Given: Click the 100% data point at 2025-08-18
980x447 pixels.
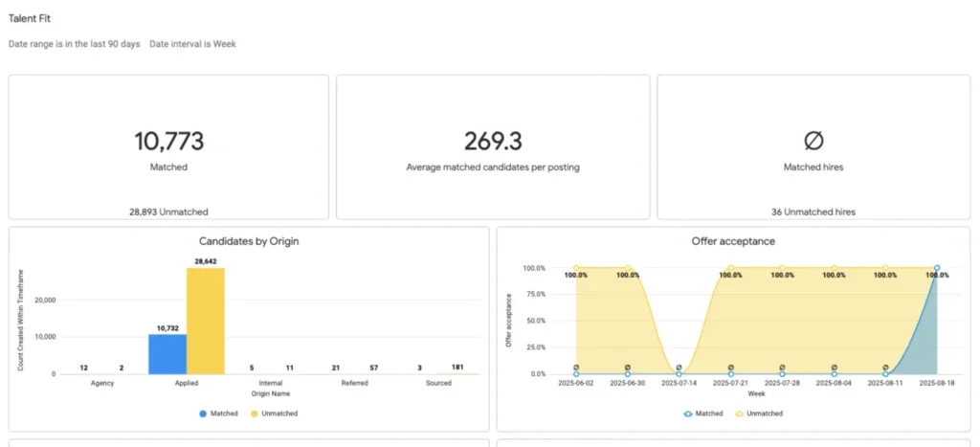Looking at the screenshot, I should pos(937,268).
